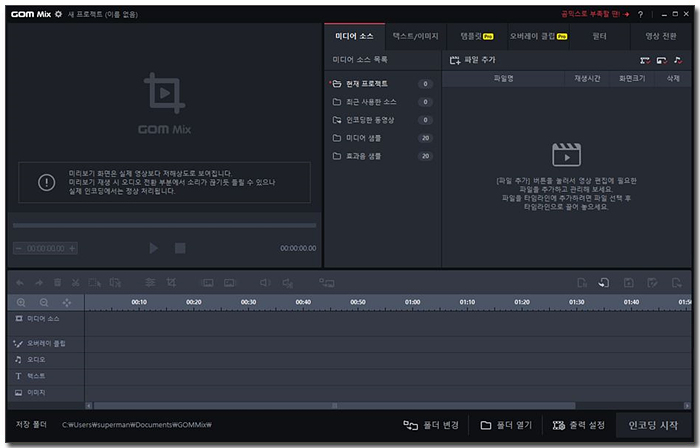Switch to the 필터 tab
700x448 pixels.
[x=600, y=36]
